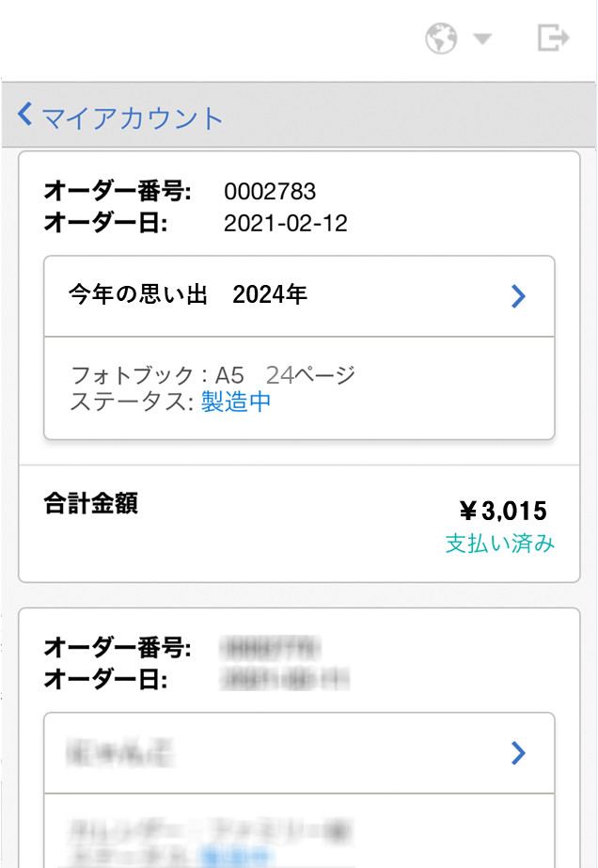Click the 製造中 status link
Screen dimensions: 598x868
[236, 402]
